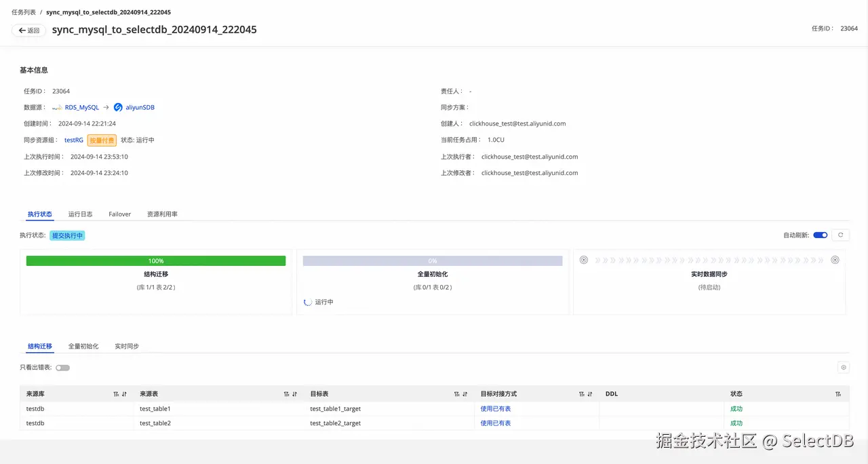Click the sort icon in 目标表 column

click(x=465, y=394)
